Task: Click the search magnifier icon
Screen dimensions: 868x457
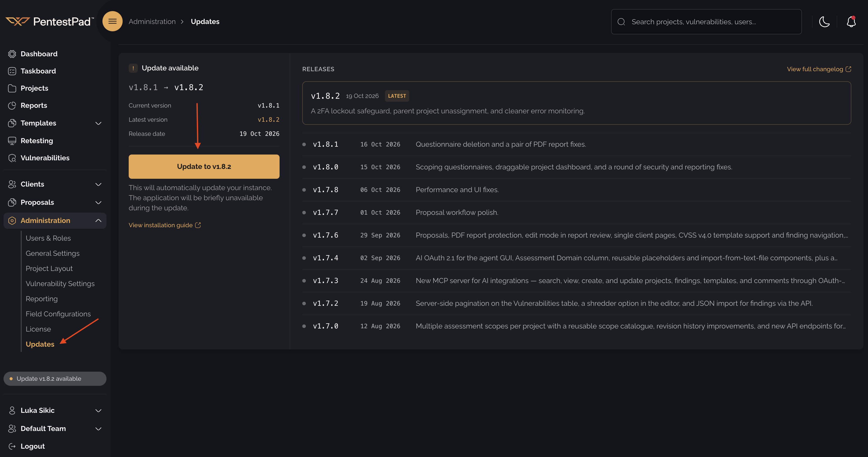Action: click(621, 22)
